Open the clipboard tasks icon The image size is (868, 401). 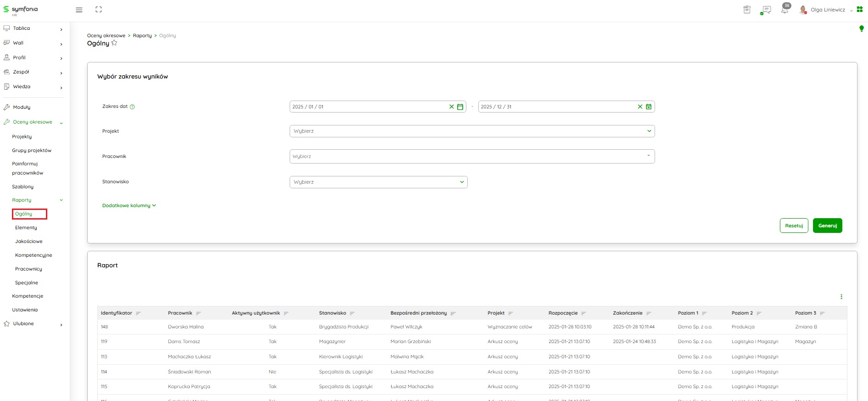pos(747,10)
